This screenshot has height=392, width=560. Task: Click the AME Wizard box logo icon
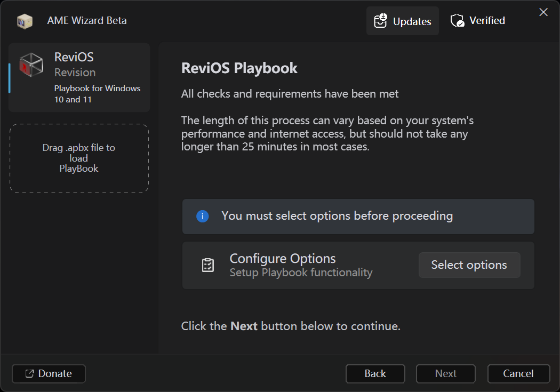[25, 21]
